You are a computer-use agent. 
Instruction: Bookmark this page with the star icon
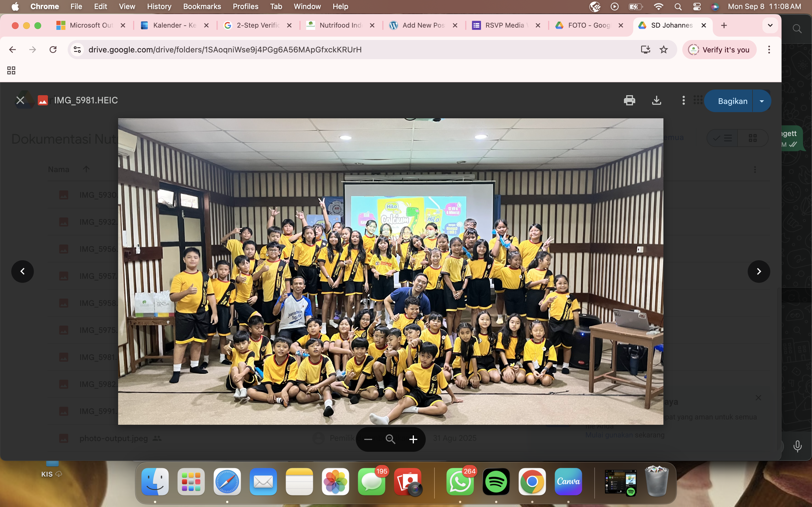pyautogui.click(x=663, y=50)
